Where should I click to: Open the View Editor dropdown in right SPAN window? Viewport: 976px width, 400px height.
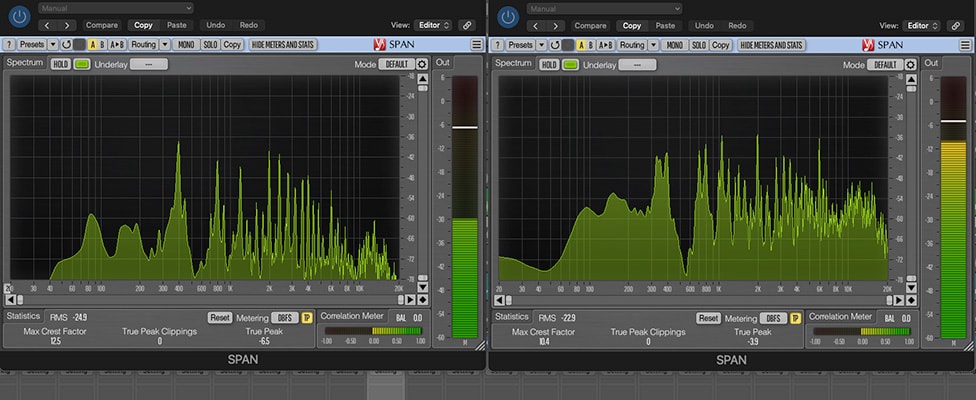(921, 26)
